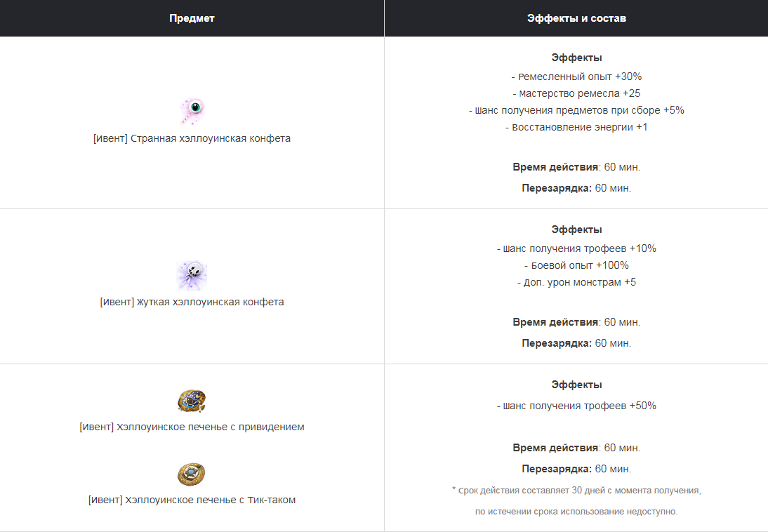Click the 'Ремесленный опыт +30%' effect line
This screenshot has width=768, height=532.
coord(576,77)
